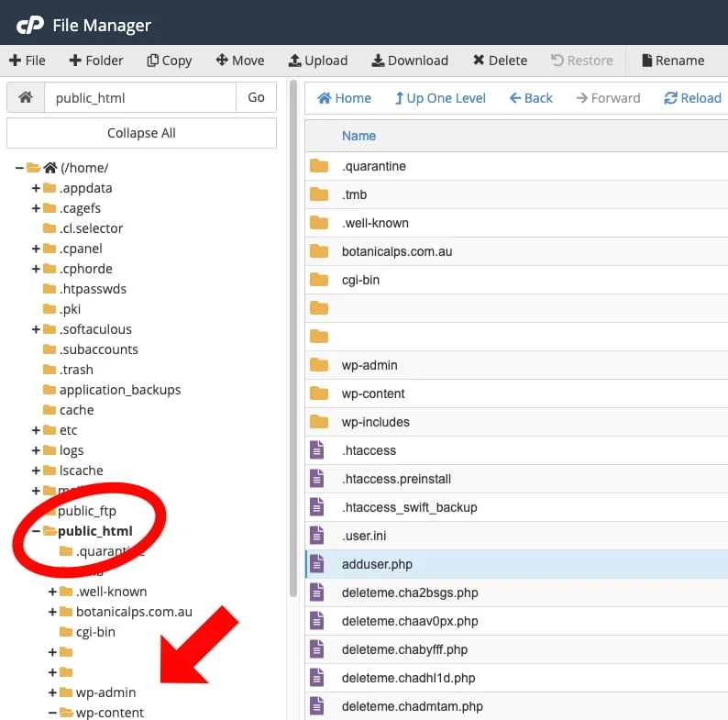Expand the .cpanel tree folder
Viewport: 728px width, 720px height.
(x=36, y=249)
